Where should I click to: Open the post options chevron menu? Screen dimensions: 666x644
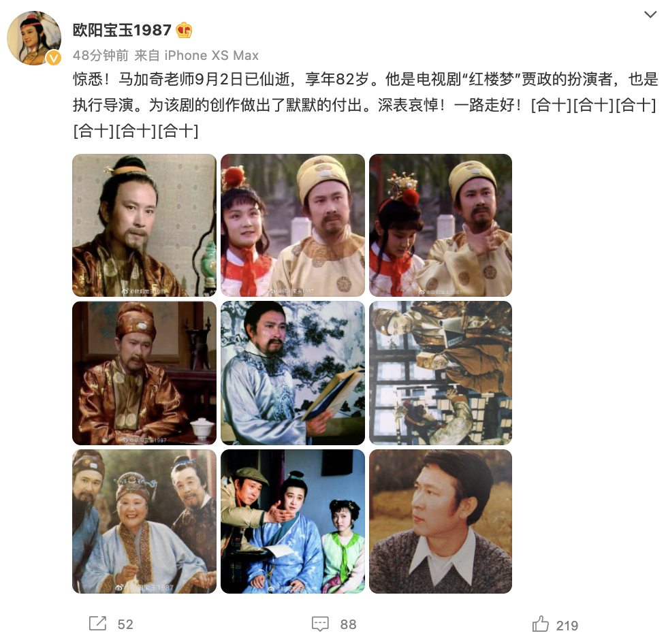tap(650, 15)
